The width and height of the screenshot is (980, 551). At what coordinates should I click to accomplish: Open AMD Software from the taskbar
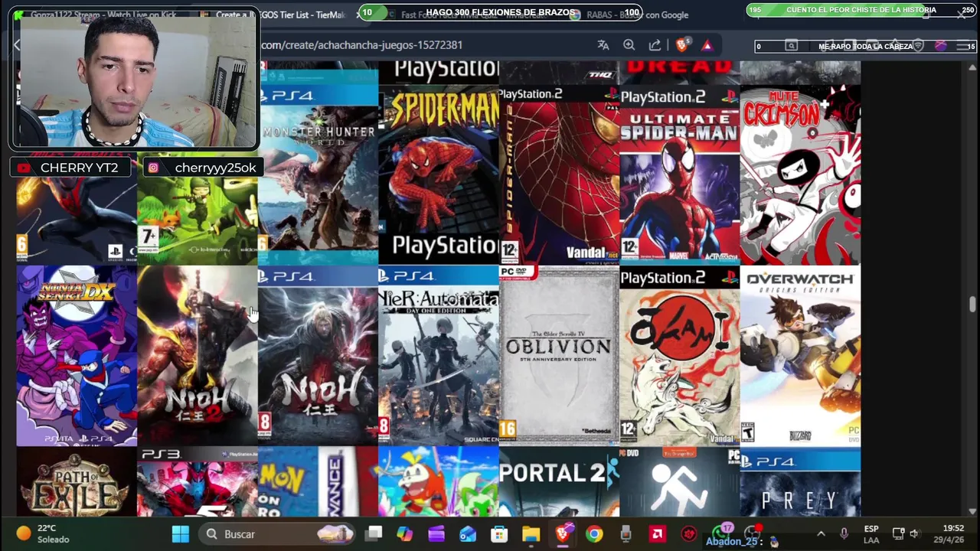[x=657, y=534]
